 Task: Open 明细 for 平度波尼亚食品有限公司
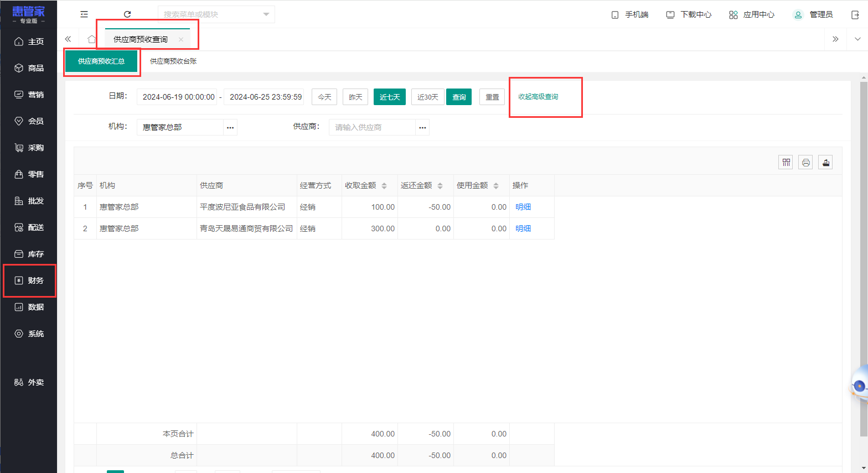(x=523, y=207)
